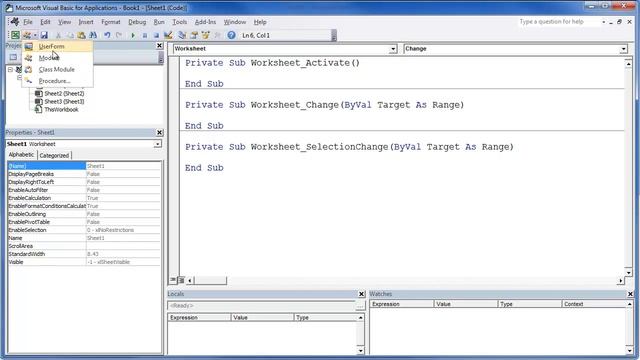Select the EnableSelection property row
This screenshot has width=640, height=360.
(x=84, y=230)
